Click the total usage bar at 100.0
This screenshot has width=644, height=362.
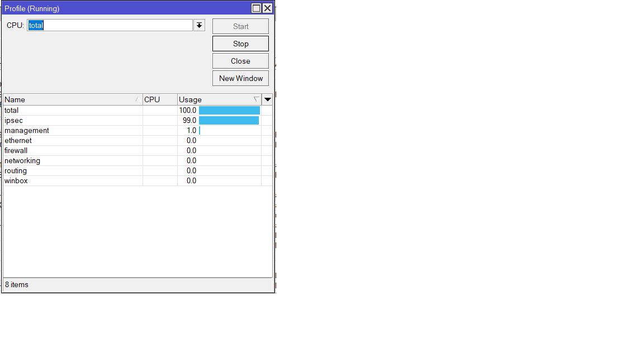pos(229,110)
